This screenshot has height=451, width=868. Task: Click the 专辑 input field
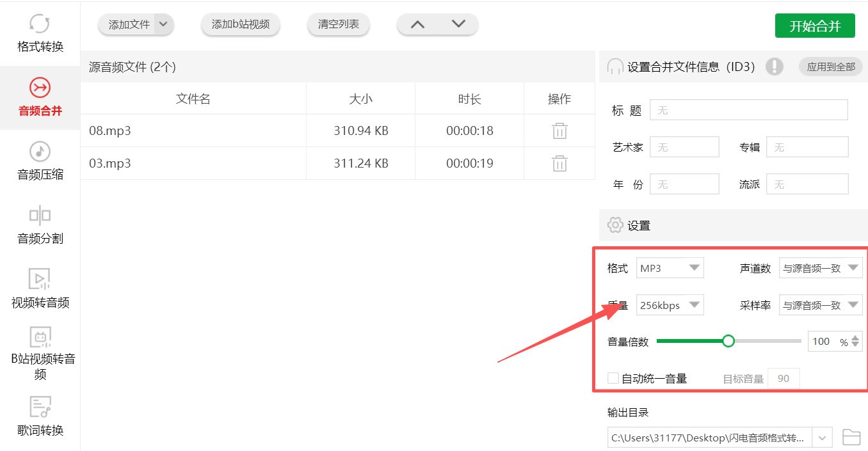807,147
